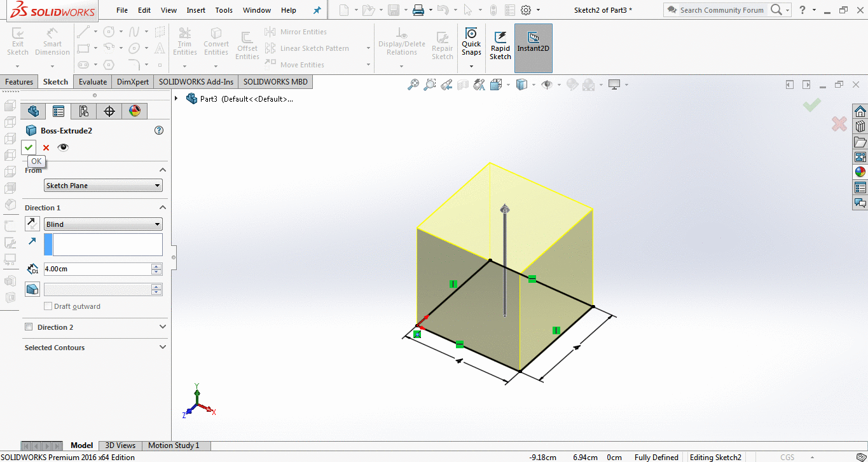
Task: Click the Zoom to Fit icon
Action: pyautogui.click(x=413, y=85)
